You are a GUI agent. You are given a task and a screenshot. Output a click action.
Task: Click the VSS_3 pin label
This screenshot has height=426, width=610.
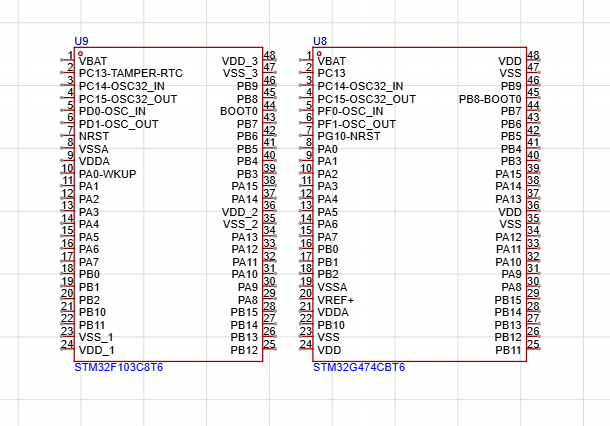[240, 73]
